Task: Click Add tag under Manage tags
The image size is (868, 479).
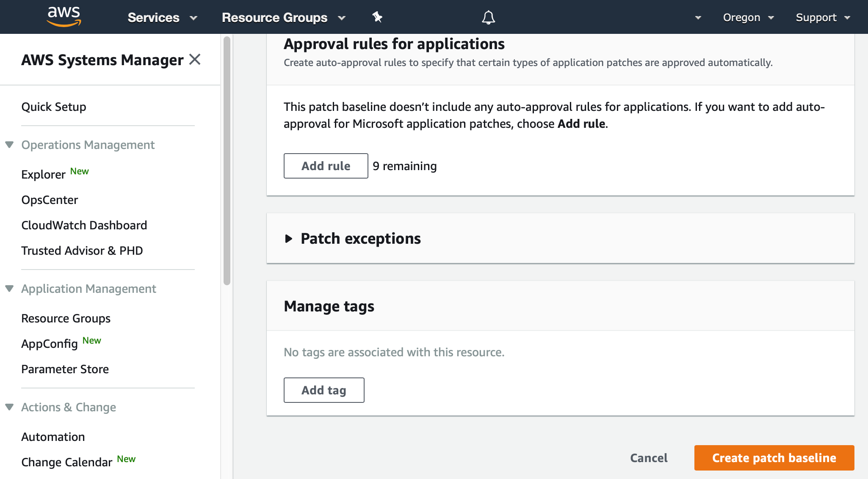Action: (323, 390)
